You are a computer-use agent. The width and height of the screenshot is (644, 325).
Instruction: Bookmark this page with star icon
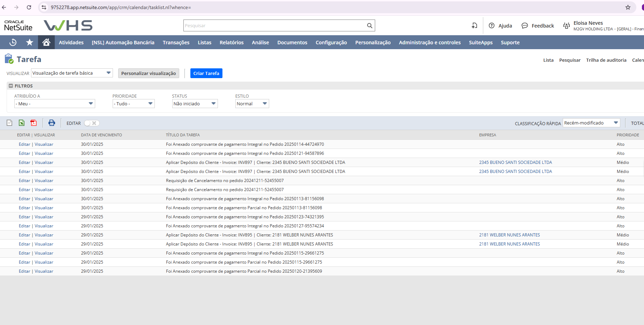(628, 7)
